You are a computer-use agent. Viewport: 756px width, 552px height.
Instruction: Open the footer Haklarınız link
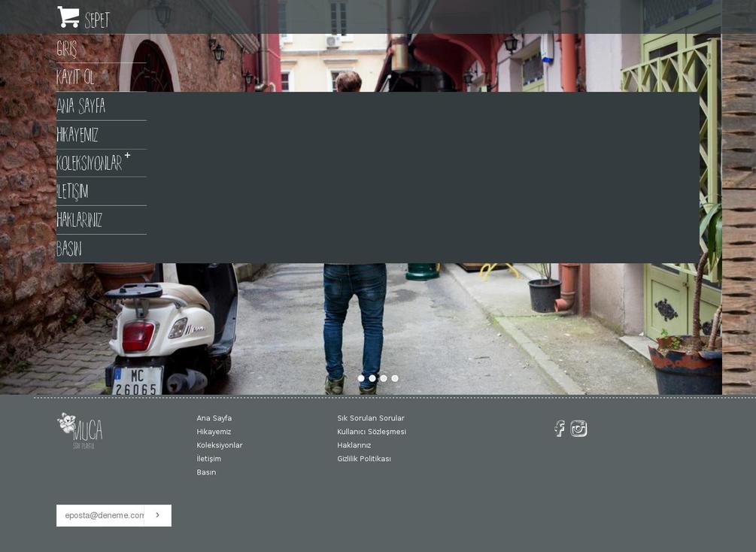(x=354, y=445)
